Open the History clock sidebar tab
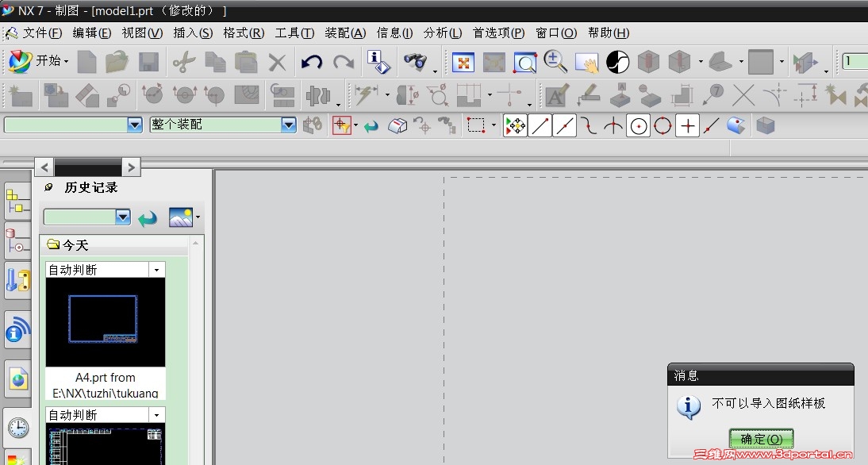This screenshot has height=465, width=868. pos(17,428)
